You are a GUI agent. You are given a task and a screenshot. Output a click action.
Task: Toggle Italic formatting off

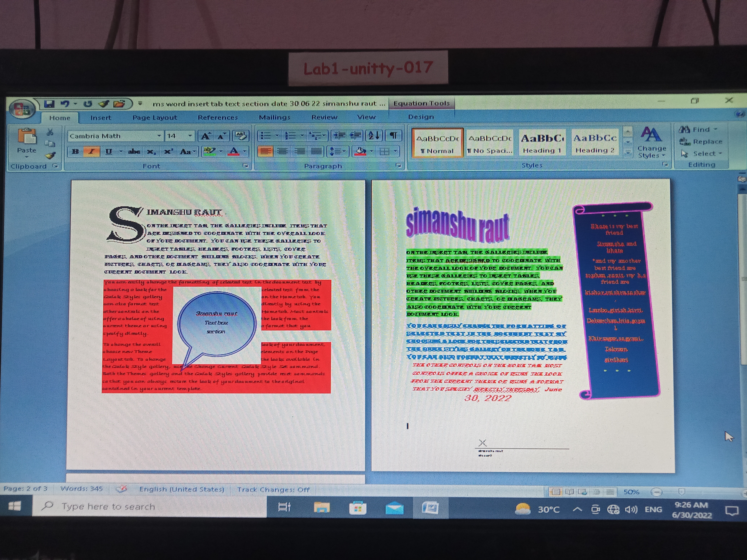(91, 151)
